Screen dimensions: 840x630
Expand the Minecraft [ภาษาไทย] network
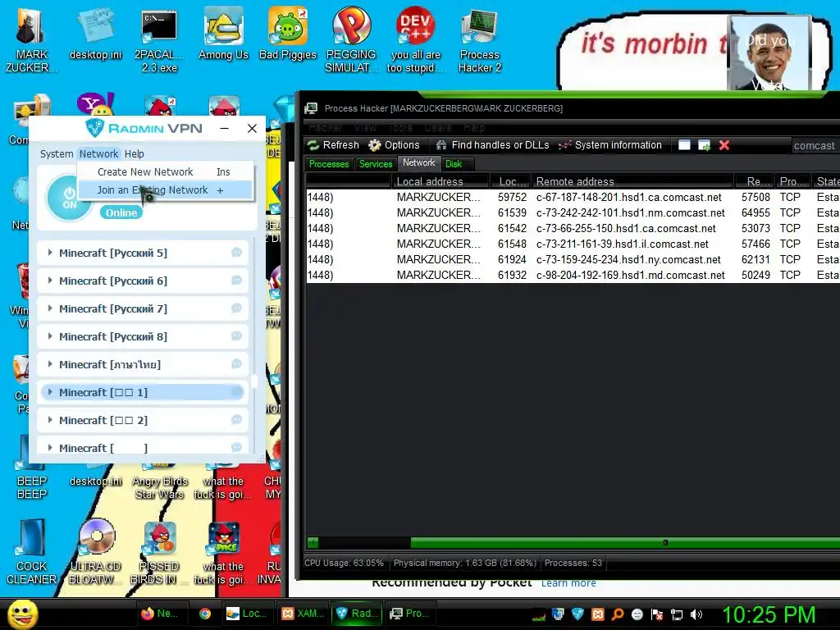[x=50, y=363]
